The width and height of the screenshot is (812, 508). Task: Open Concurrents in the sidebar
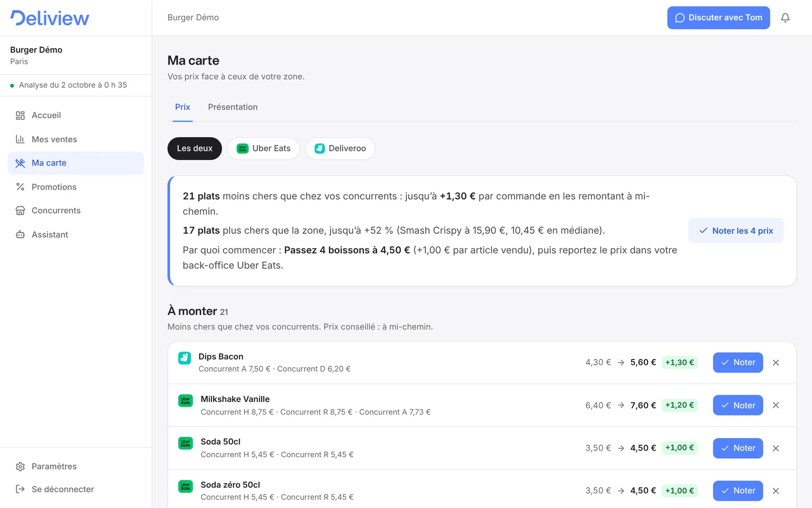coord(76,210)
